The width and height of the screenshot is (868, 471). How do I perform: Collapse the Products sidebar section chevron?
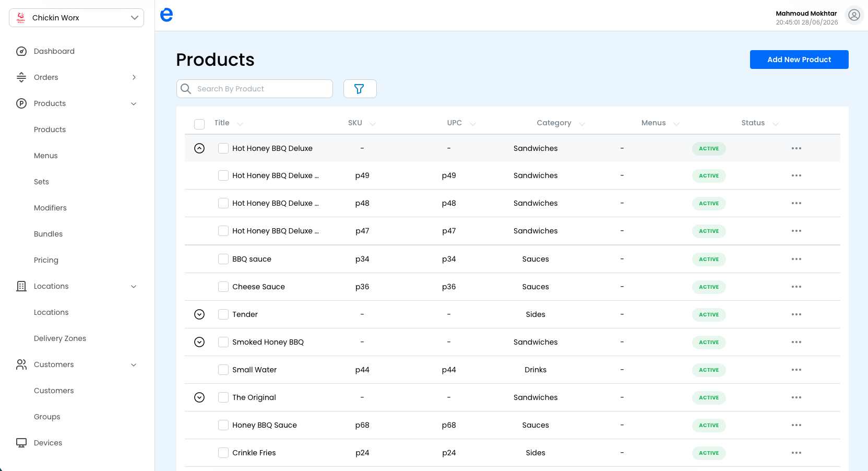pyautogui.click(x=134, y=103)
